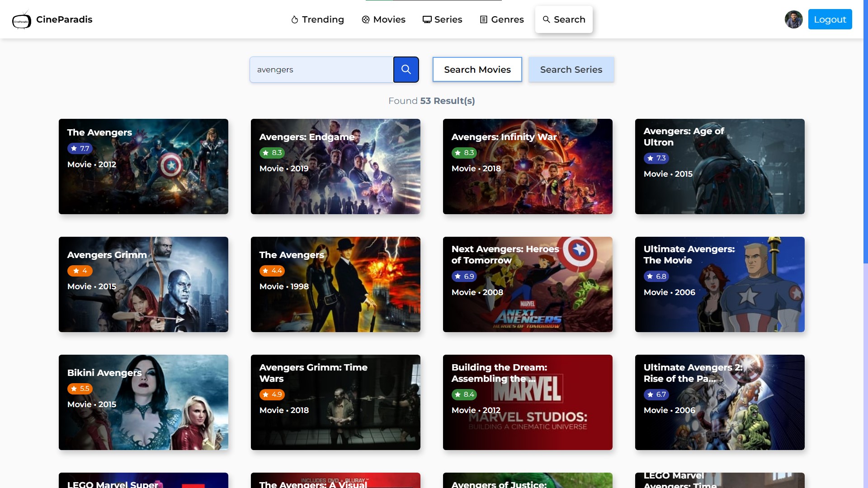Log out with the Logout button

[x=830, y=19]
